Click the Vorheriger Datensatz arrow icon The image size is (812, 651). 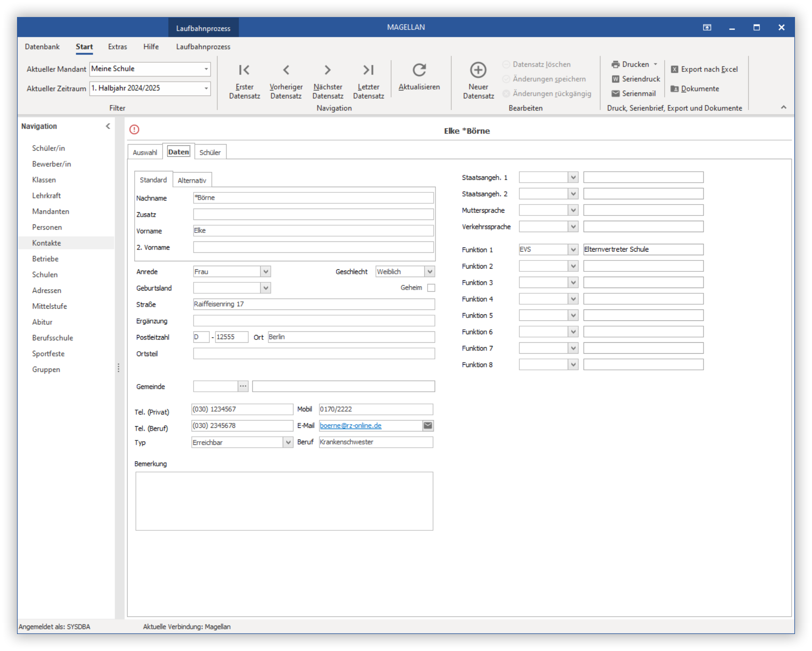[x=286, y=70]
